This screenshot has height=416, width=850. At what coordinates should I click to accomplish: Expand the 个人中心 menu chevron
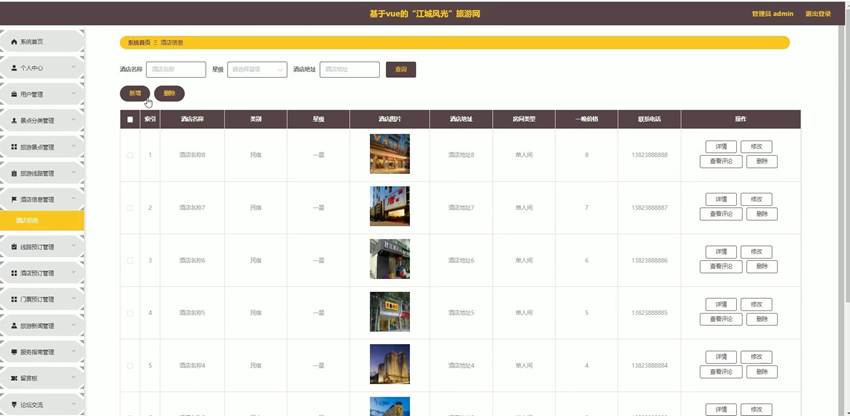(x=74, y=68)
